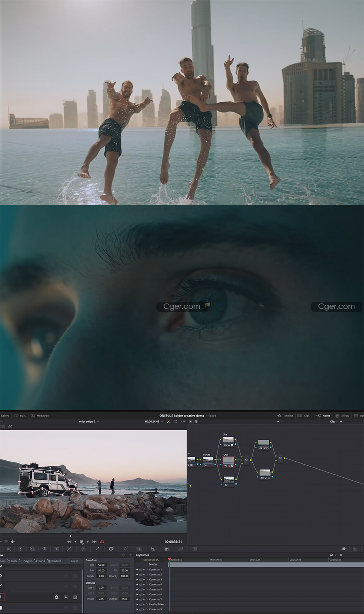Screen dimensions: 364x614
Task: Click the loop playback icon
Action: (x=102, y=542)
